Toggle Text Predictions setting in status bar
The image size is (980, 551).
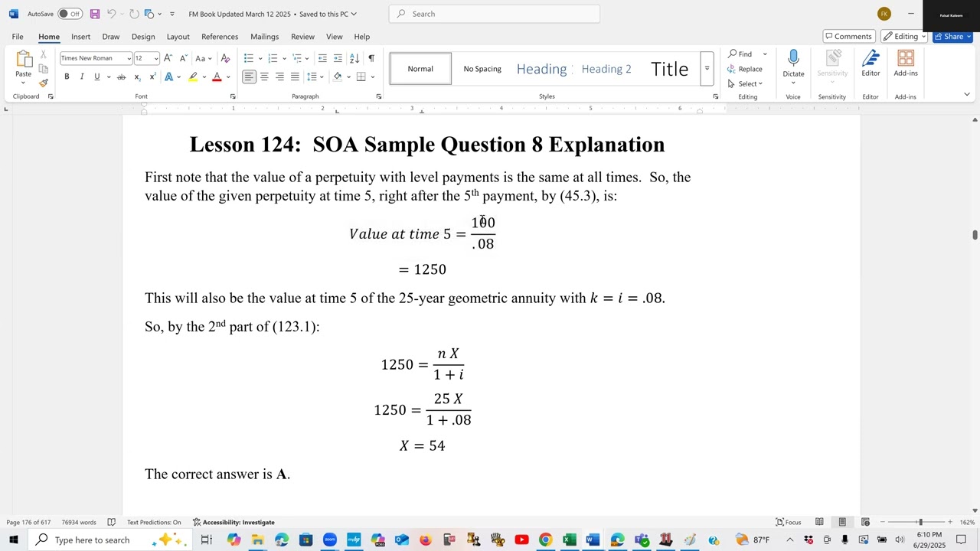pyautogui.click(x=154, y=522)
